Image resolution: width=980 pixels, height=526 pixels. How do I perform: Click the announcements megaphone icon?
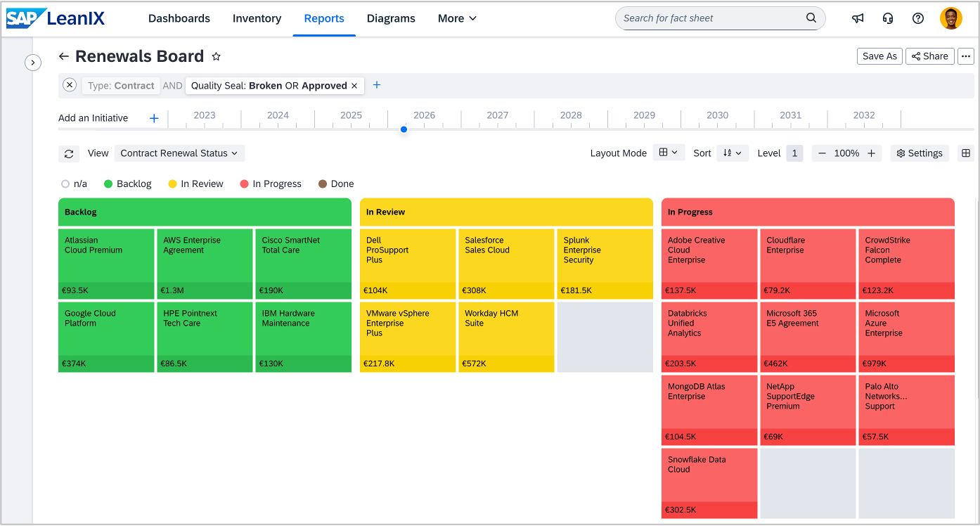858,18
